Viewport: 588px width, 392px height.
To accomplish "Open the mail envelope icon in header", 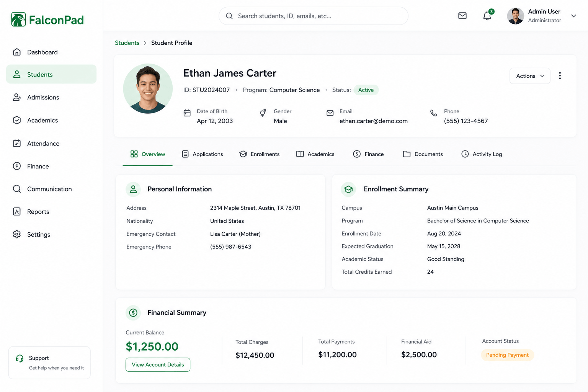I will tap(462, 16).
